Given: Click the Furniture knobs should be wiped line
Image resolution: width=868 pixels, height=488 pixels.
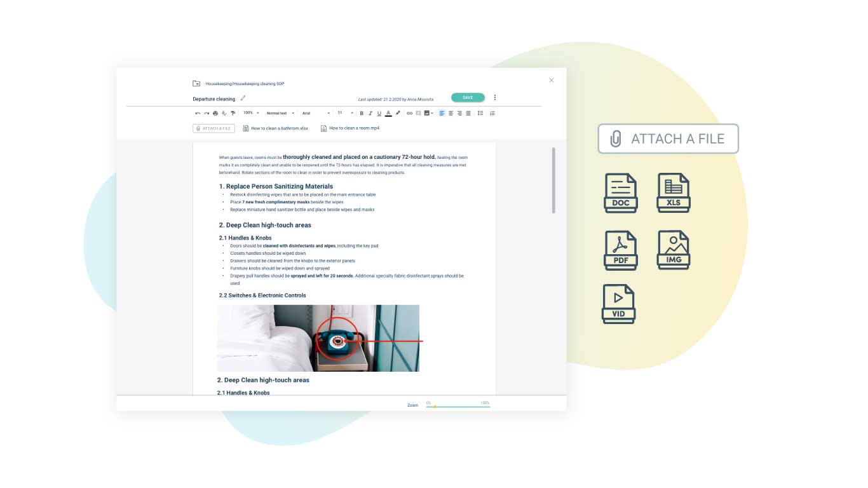Looking at the screenshot, I should point(280,268).
